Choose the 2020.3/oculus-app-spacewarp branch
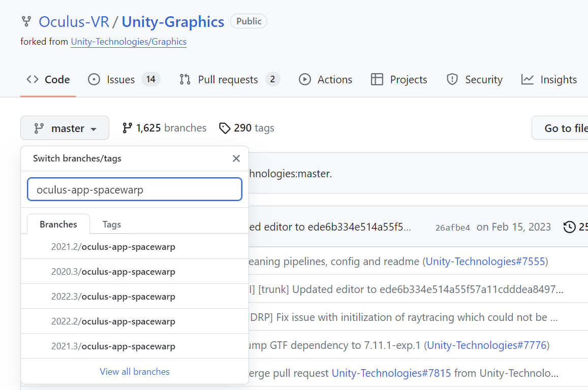Image resolution: width=588 pixels, height=390 pixels. coord(113,272)
